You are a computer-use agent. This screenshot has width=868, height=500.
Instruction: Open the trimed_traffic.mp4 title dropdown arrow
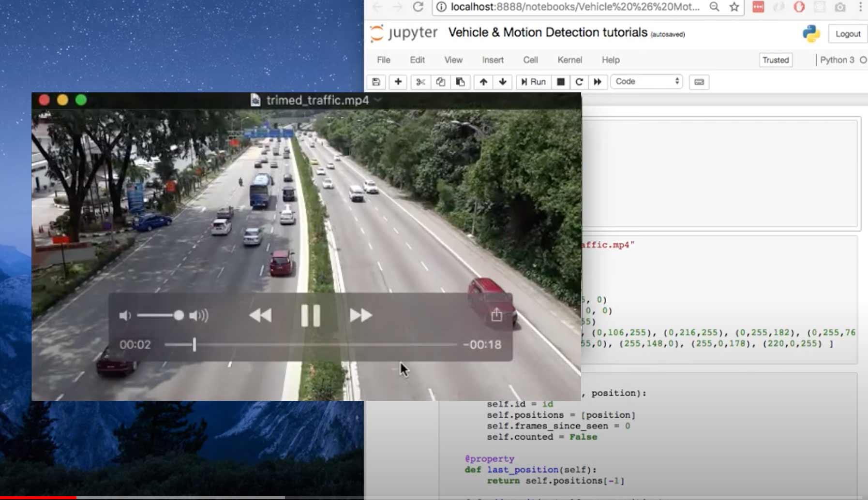tap(378, 100)
